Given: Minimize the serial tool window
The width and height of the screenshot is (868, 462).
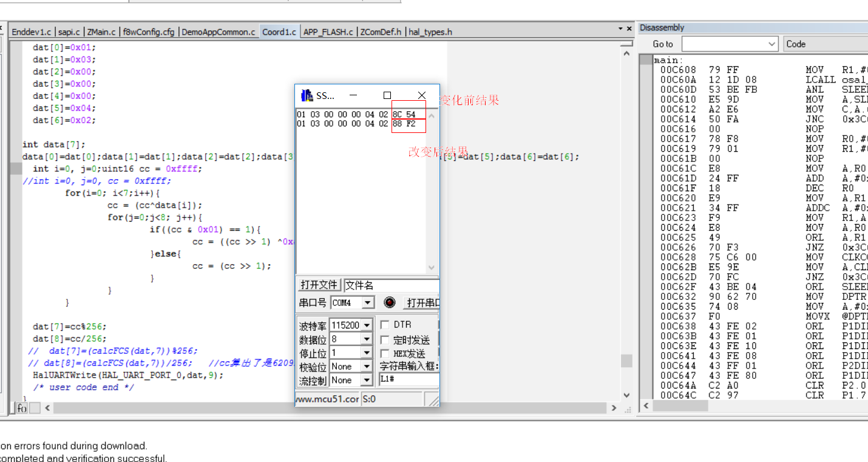Looking at the screenshot, I should [353, 95].
